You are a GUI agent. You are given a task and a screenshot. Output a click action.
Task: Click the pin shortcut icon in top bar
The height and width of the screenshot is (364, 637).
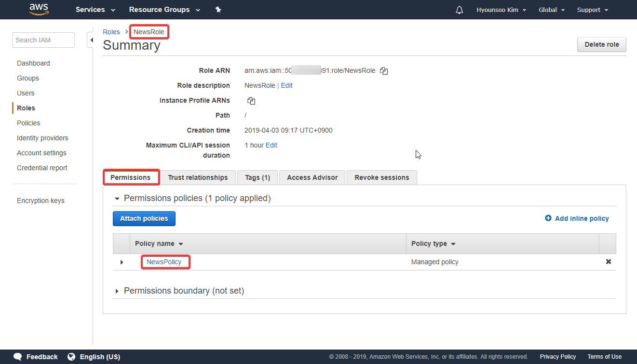click(x=218, y=10)
